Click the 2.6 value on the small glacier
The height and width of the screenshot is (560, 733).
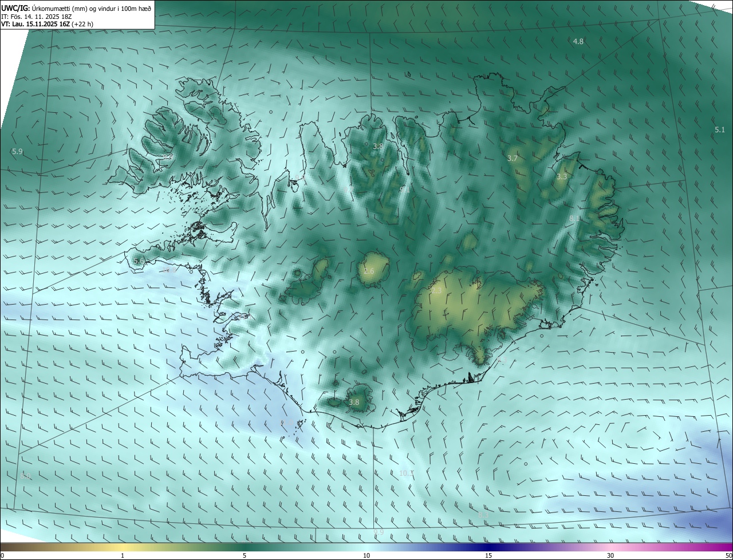[369, 271]
